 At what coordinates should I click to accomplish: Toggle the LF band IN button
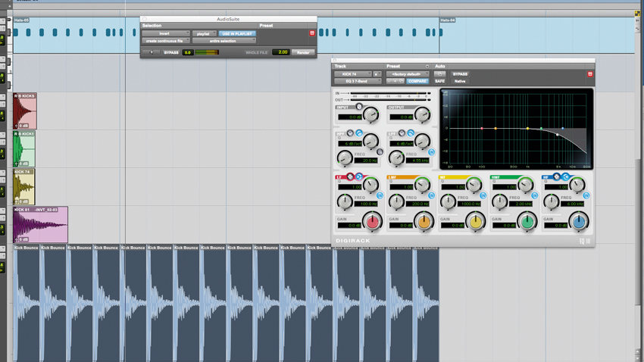click(380, 195)
